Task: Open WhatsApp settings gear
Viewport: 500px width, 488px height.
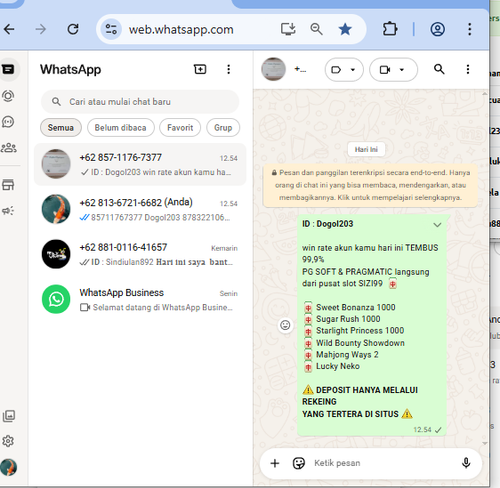Action: pos(8,441)
